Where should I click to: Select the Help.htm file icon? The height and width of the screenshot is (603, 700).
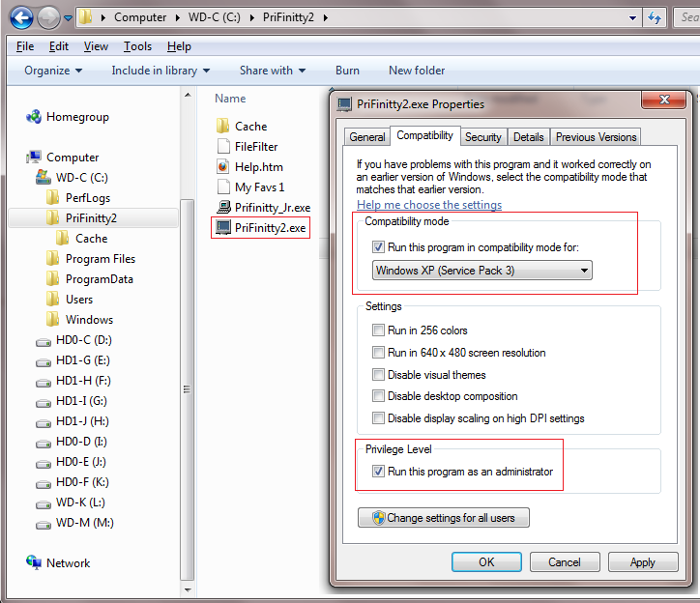[x=223, y=166]
